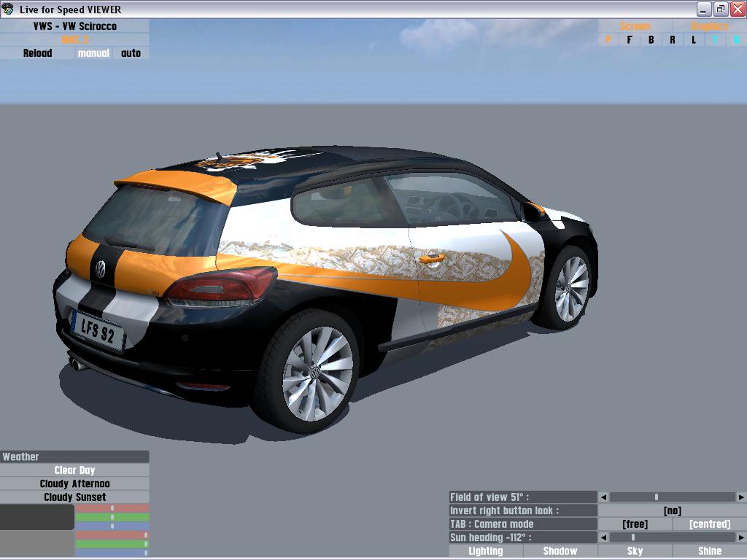
Task: Increase sun heading with right arrow
Action: (741, 537)
